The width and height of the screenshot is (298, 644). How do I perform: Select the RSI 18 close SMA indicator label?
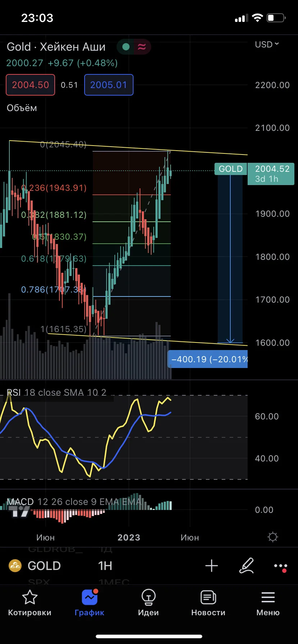click(57, 392)
